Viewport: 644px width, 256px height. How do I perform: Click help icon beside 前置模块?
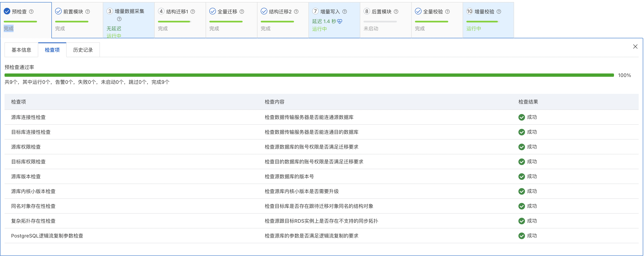pos(88,12)
